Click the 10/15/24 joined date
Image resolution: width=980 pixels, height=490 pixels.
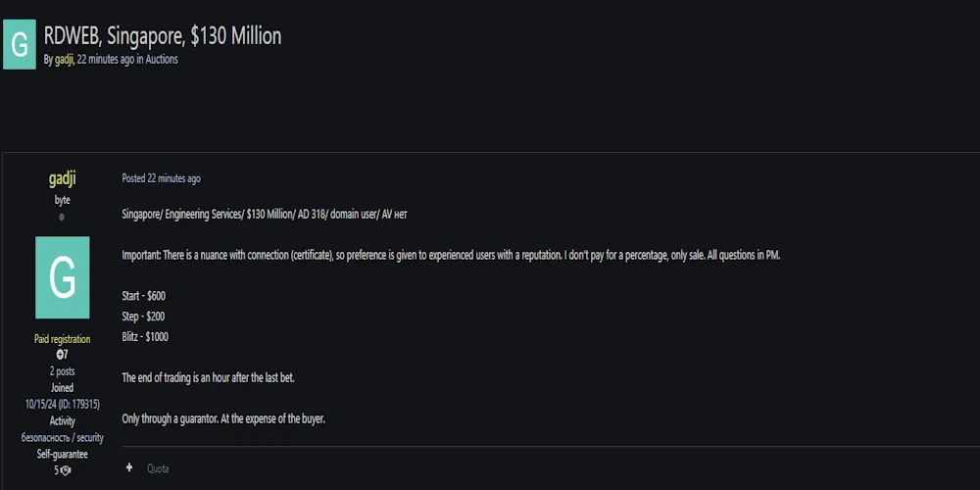click(x=42, y=404)
